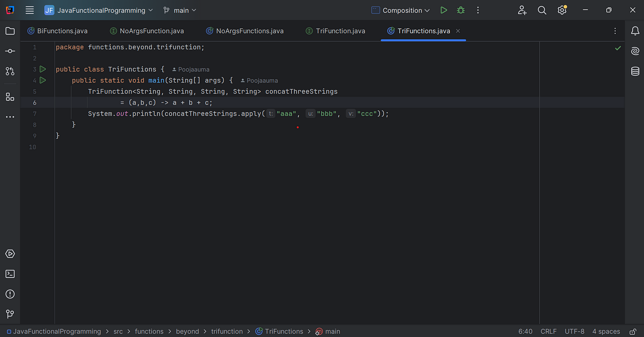Click the src breadcrumb

[x=118, y=331]
